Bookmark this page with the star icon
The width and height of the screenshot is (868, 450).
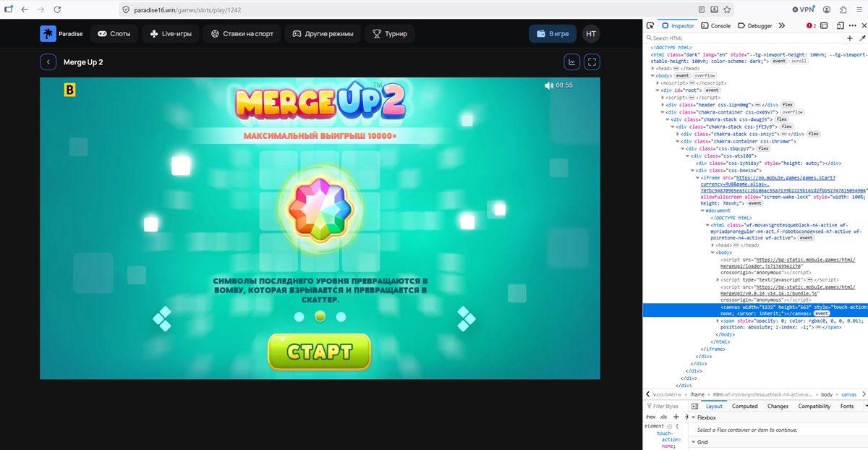click(x=727, y=9)
